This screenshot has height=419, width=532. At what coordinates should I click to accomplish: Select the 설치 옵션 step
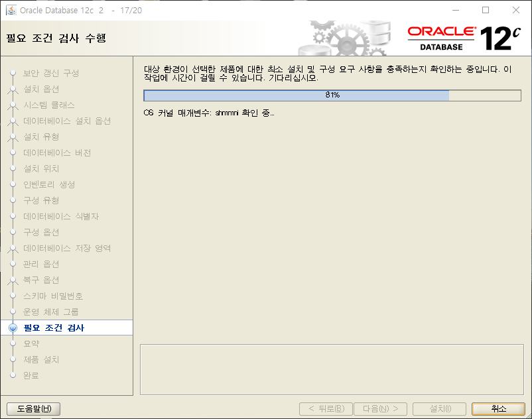tap(41, 89)
